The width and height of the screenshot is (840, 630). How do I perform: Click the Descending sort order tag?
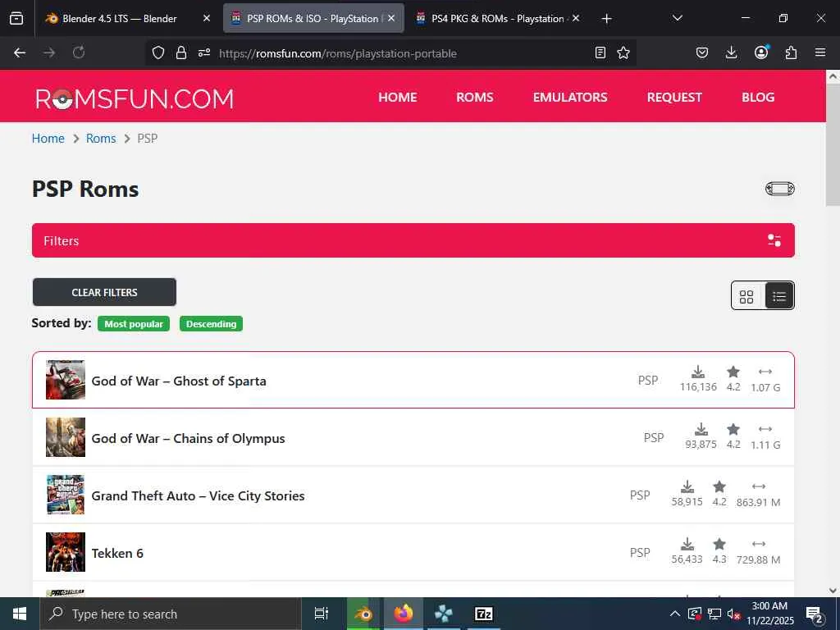[211, 323]
